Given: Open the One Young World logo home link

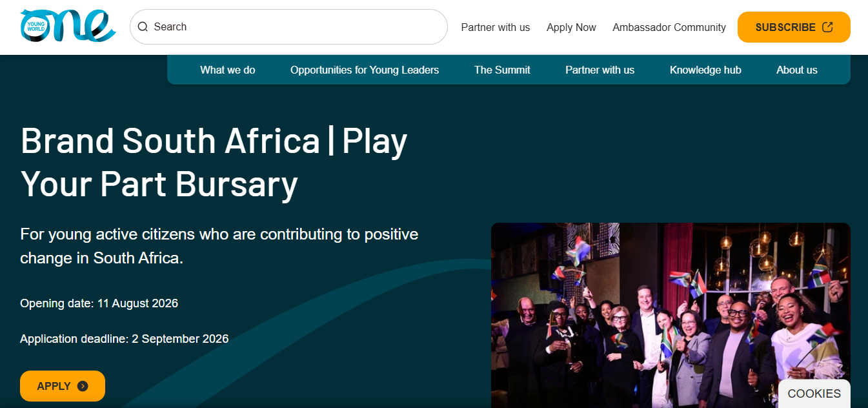Looking at the screenshot, I should click(x=68, y=26).
